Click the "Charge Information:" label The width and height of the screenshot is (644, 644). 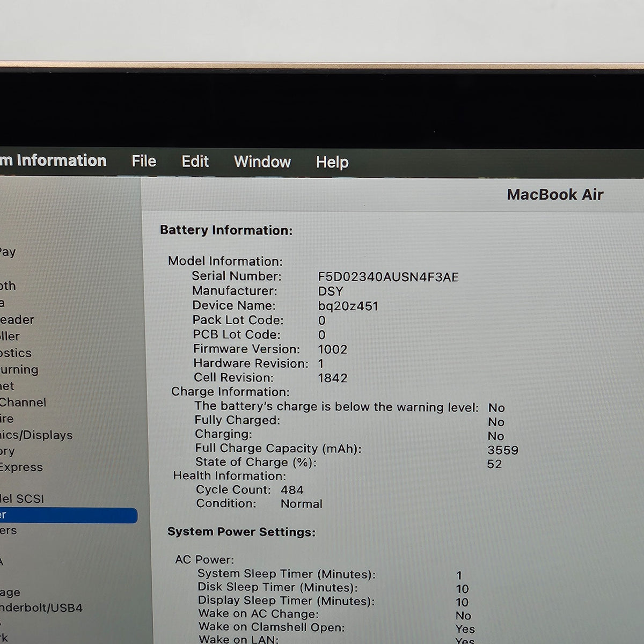tap(230, 392)
